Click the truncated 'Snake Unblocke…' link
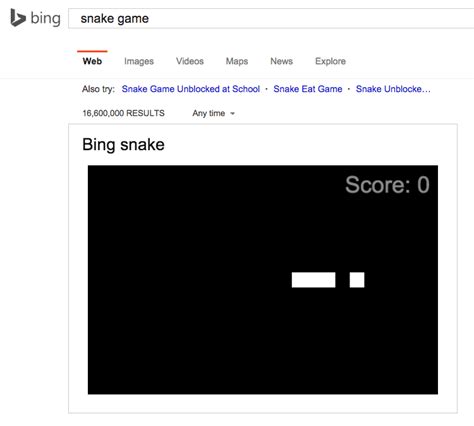 393,89
